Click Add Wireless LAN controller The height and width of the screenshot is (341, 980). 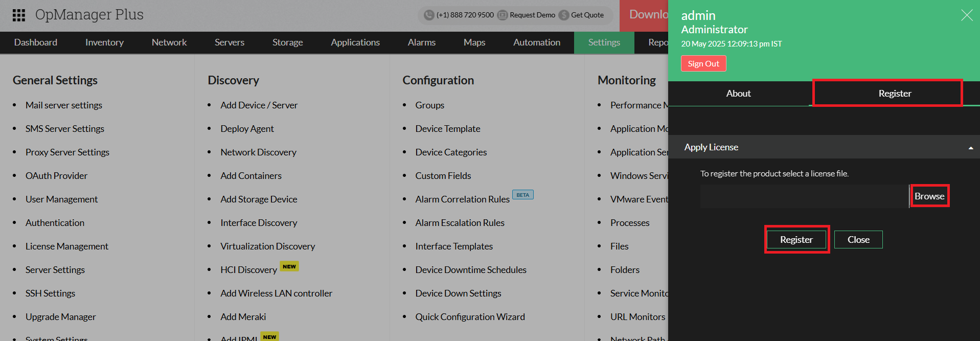(x=276, y=293)
